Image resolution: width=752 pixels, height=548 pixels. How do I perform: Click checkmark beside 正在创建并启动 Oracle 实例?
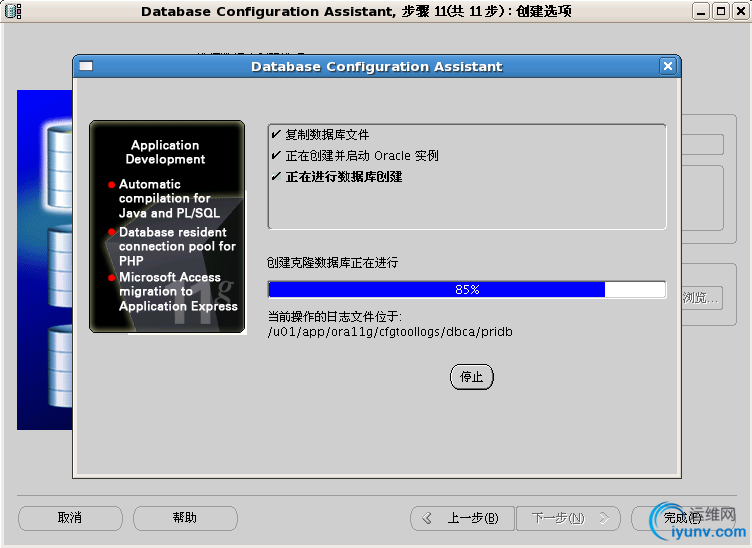pyautogui.click(x=276, y=155)
